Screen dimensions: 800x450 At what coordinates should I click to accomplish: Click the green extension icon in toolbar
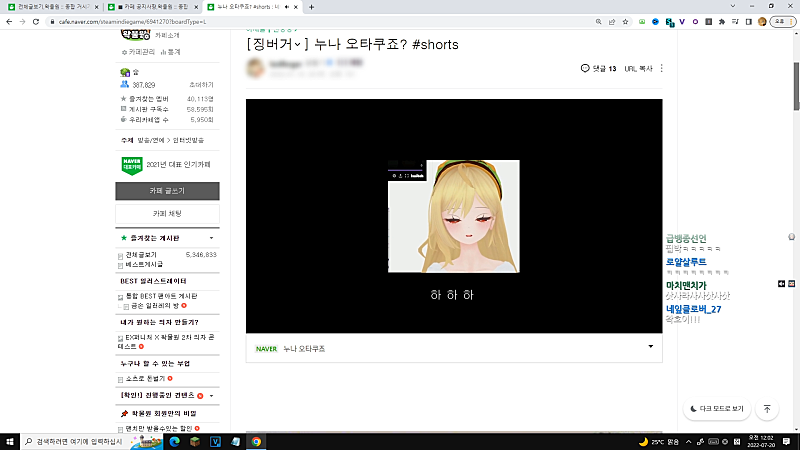coord(642,22)
